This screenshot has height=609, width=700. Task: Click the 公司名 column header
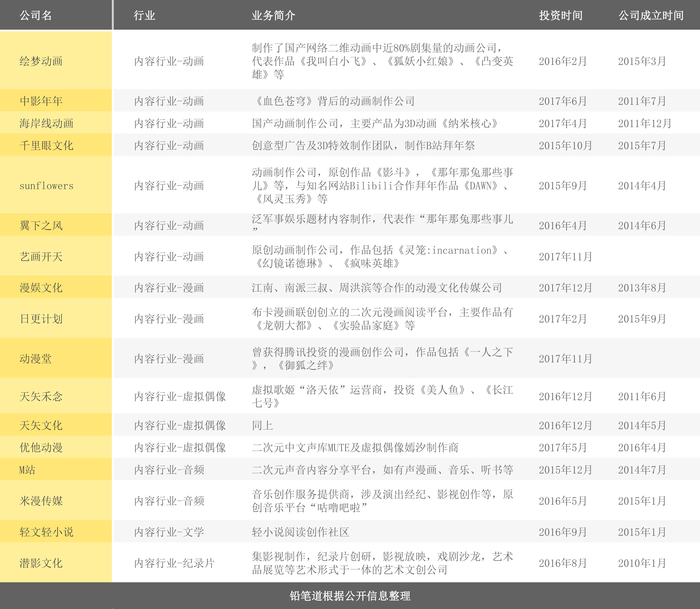tap(36, 15)
